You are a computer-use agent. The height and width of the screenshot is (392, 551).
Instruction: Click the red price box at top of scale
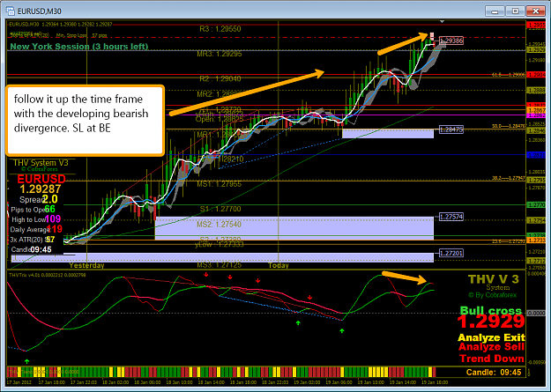coord(536,25)
